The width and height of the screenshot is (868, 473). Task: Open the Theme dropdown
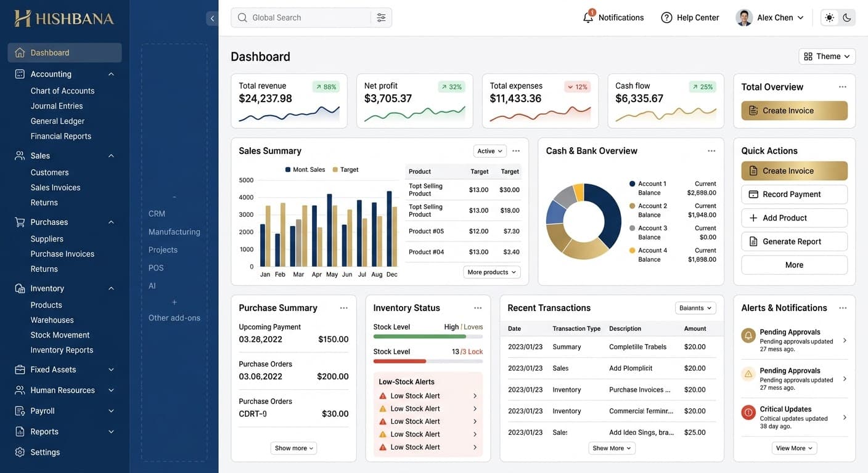[x=827, y=56]
